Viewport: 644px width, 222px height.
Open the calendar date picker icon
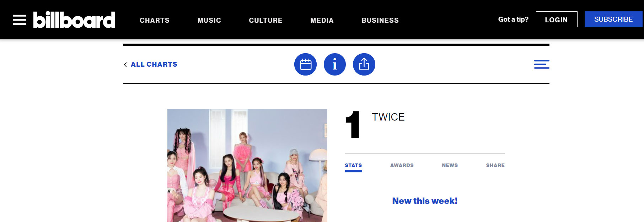coord(305,64)
